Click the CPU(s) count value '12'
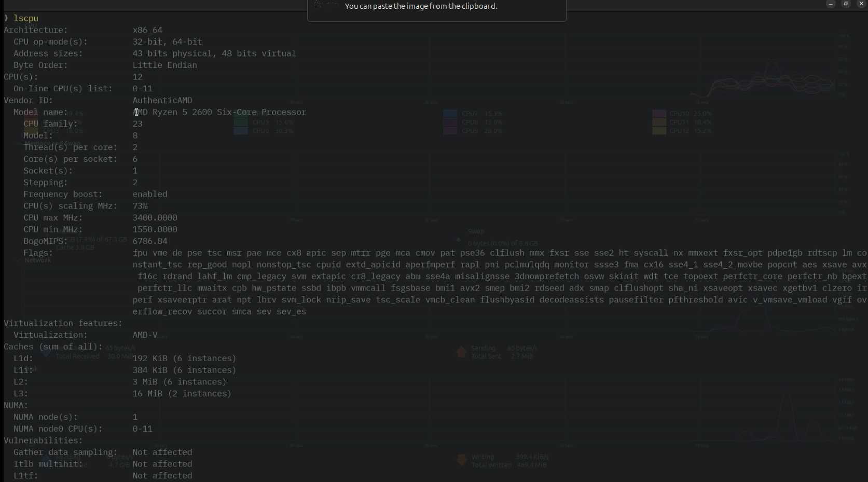 pyautogui.click(x=137, y=77)
